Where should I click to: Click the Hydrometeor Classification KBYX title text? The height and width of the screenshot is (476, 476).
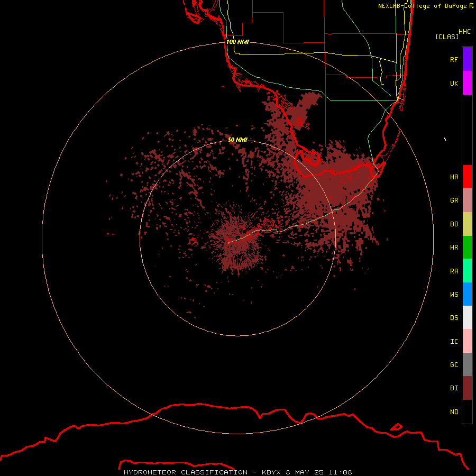coord(237,472)
